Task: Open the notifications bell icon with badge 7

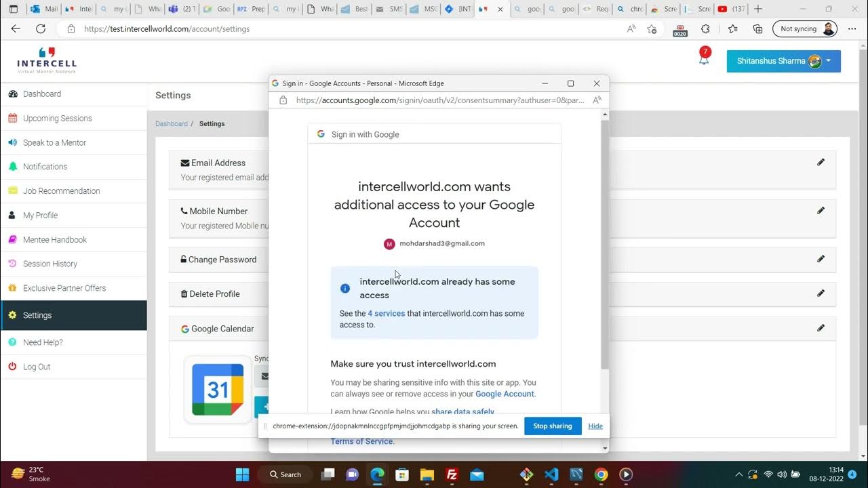Action: [704, 57]
